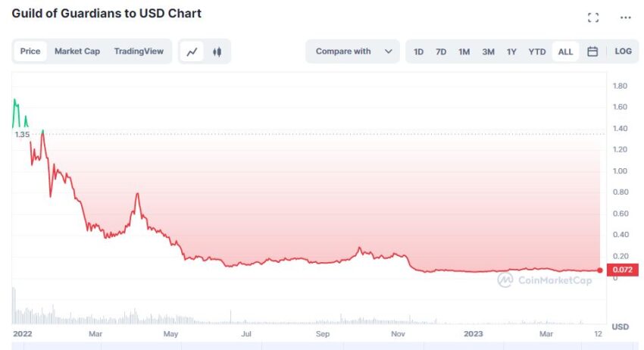Click the red 0.072 current price label

click(x=622, y=270)
